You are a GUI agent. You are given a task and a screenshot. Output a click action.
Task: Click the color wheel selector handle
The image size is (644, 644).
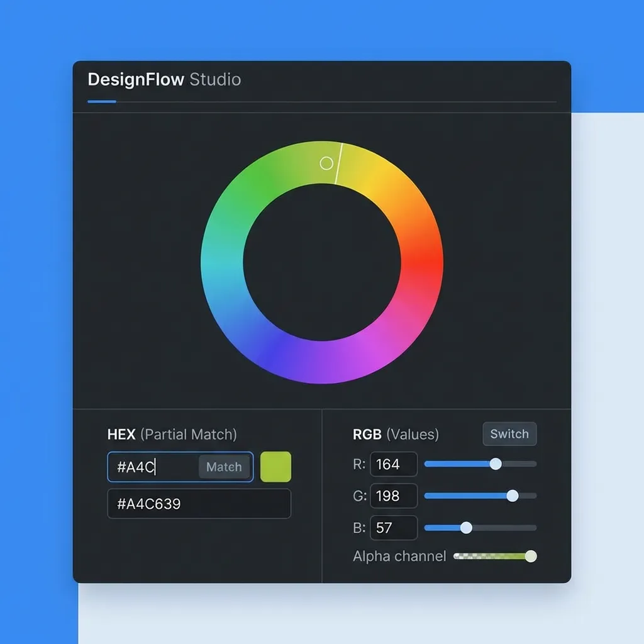coord(326,163)
